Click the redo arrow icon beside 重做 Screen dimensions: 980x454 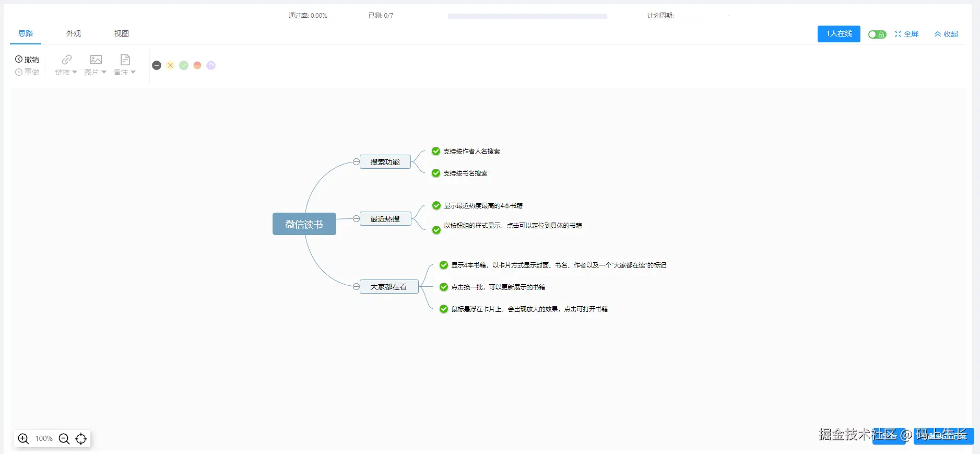(19, 72)
